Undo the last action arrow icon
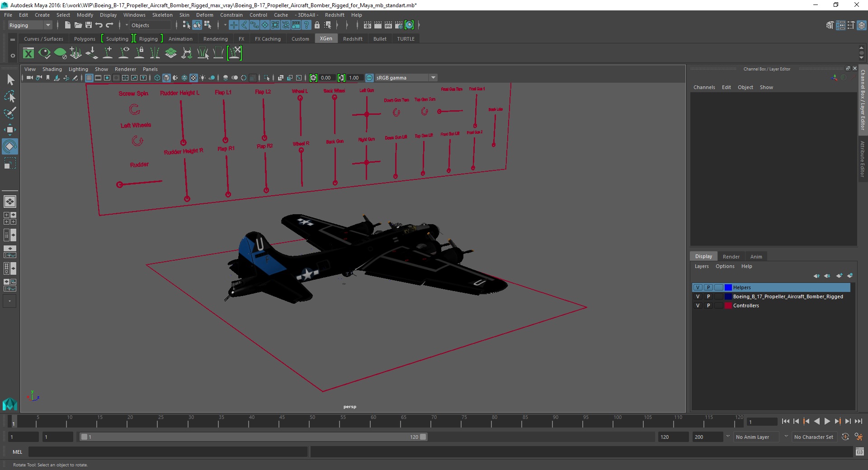This screenshot has width=868, height=470. [99, 25]
